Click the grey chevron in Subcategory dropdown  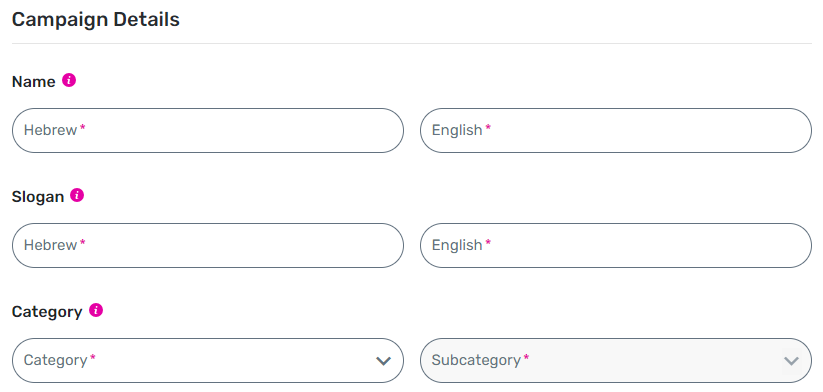tap(791, 361)
